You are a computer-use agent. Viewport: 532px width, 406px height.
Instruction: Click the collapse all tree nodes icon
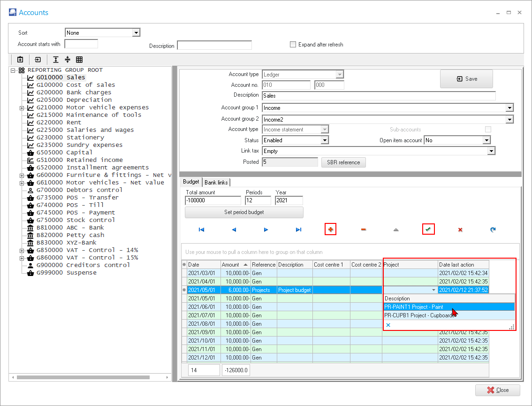[68, 60]
